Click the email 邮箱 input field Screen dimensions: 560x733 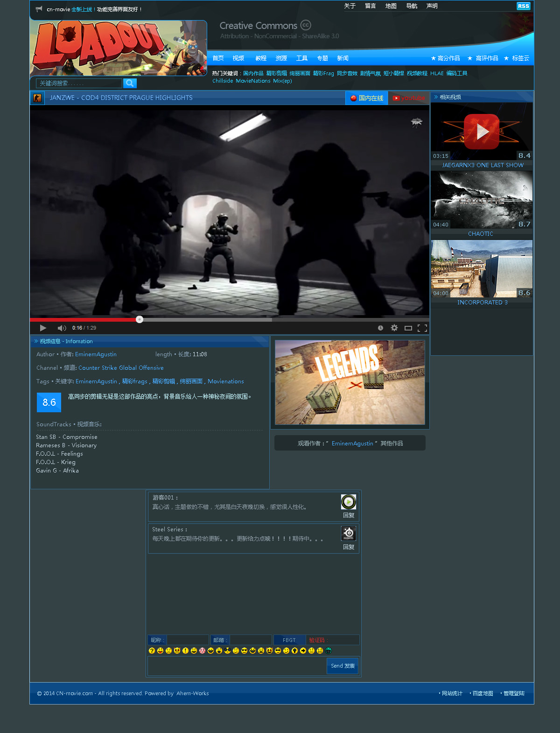[x=251, y=640]
